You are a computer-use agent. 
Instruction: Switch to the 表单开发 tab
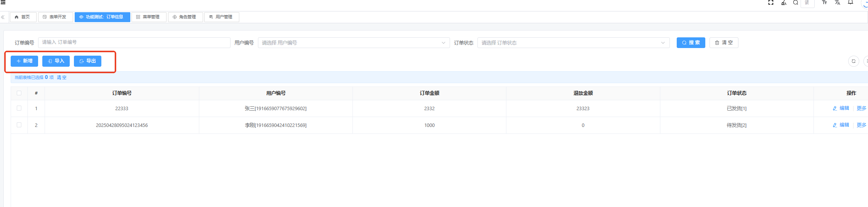(55, 17)
